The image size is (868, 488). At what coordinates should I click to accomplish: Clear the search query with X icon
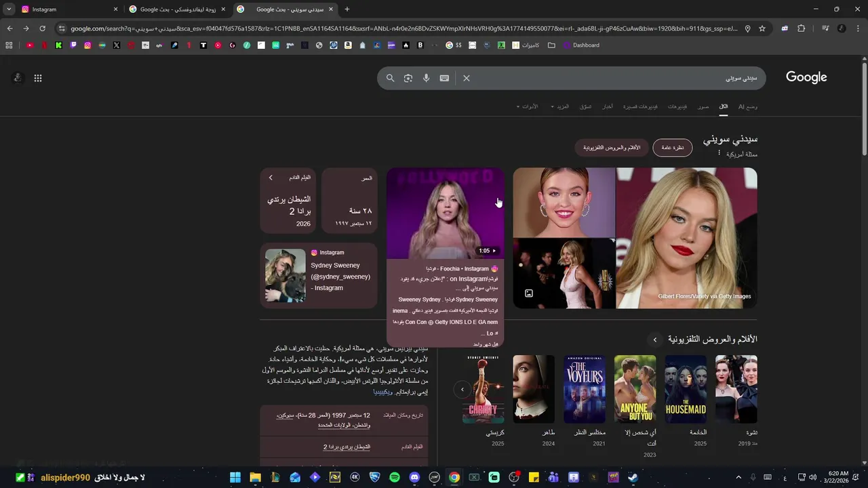point(467,78)
